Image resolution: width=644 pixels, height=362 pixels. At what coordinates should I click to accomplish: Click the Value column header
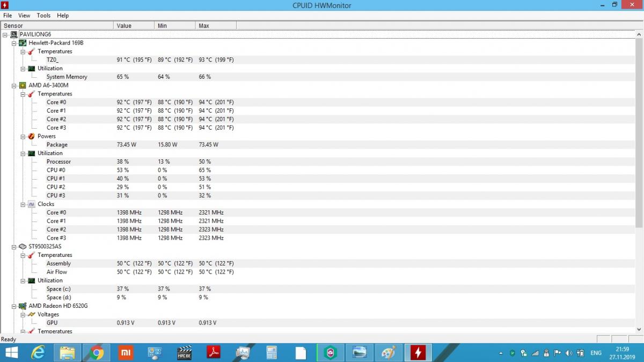click(134, 26)
